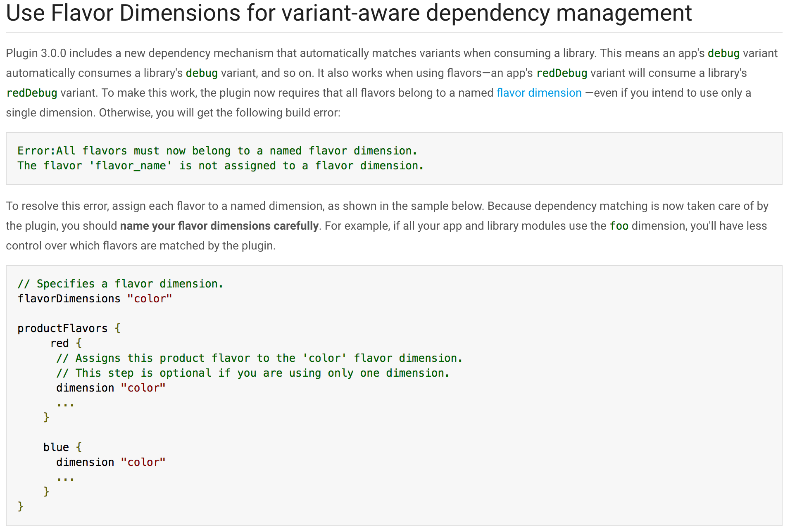Click "redDebug" code word after "flavors—an app's"

point(562,73)
